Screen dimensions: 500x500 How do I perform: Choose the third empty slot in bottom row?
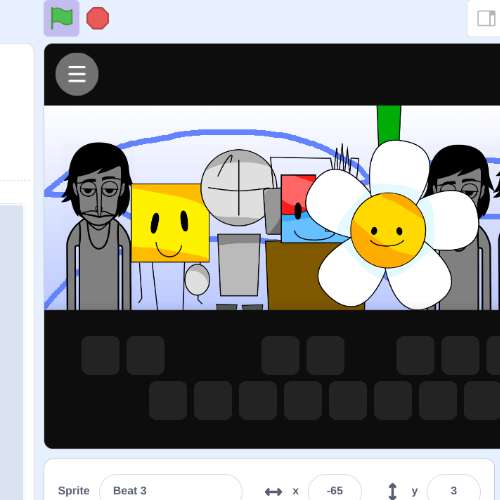coord(258,400)
